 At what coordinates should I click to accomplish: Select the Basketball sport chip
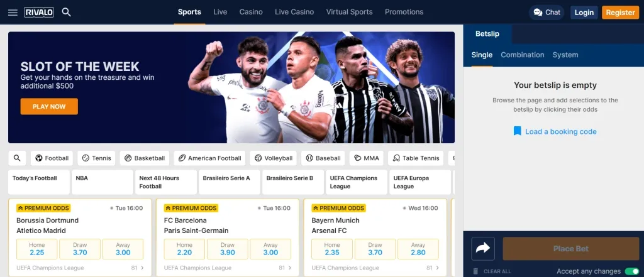pos(145,158)
